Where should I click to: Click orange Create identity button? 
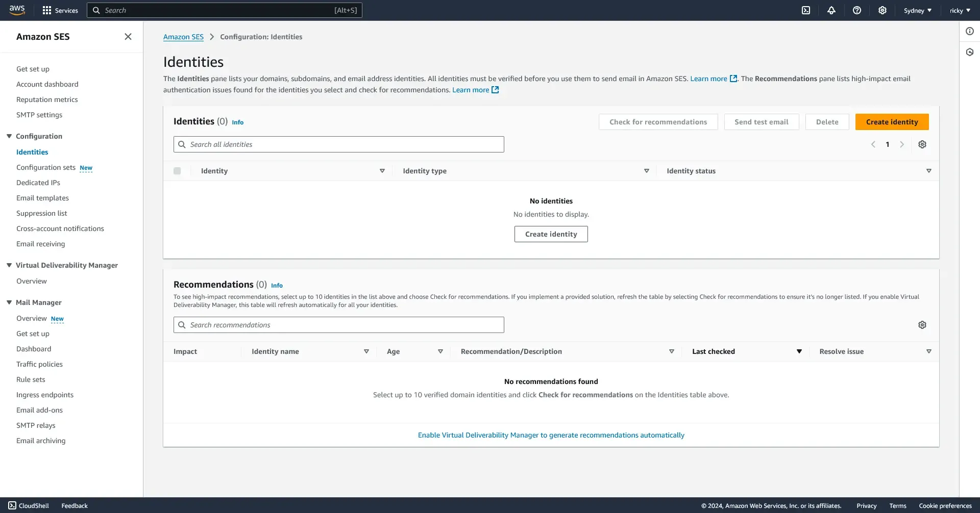pos(892,122)
